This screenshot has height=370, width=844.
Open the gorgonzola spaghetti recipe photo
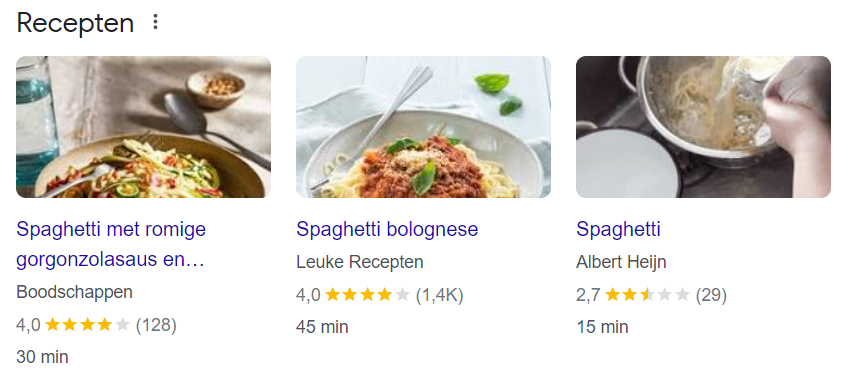coord(143,127)
